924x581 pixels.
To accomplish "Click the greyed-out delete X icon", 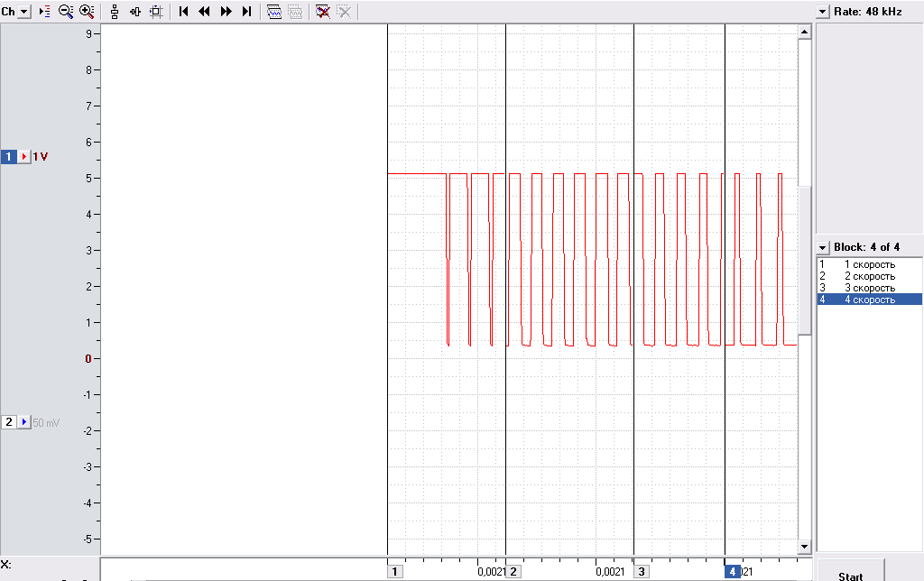I will 344,11.
